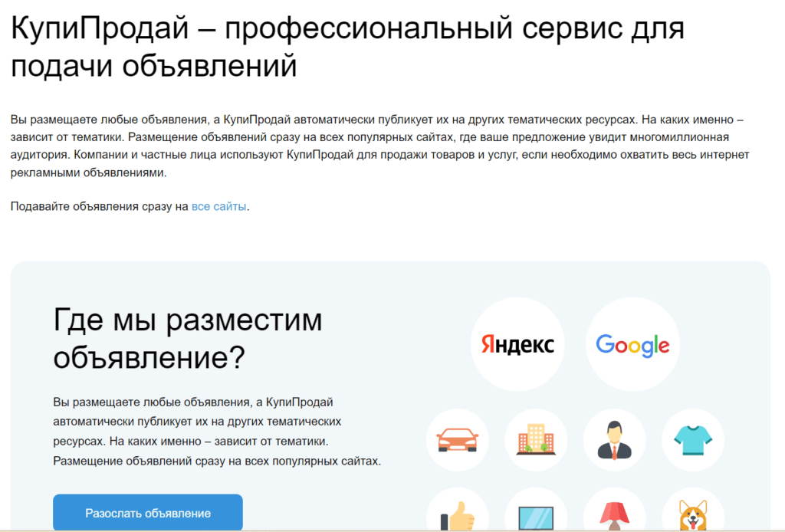
Task: Click heading 'Где мы разместим объявление?'
Action: click(188, 338)
